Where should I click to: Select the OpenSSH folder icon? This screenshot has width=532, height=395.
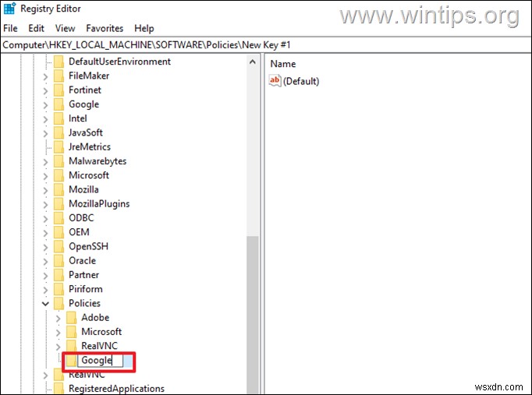pyautogui.click(x=59, y=247)
